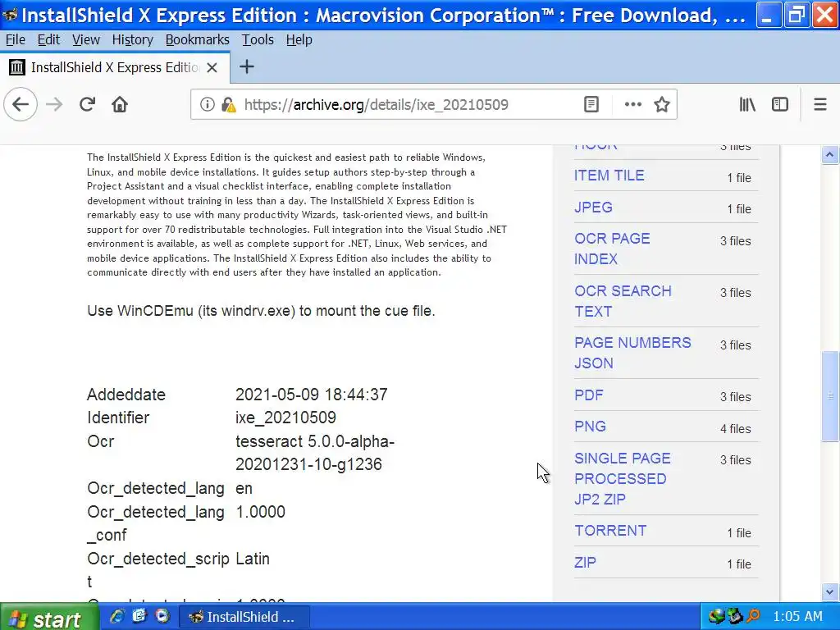The width and height of the screenshot is (840, 630).
Task: Click the page scrollbar down arrow
Action: point(830,592)
